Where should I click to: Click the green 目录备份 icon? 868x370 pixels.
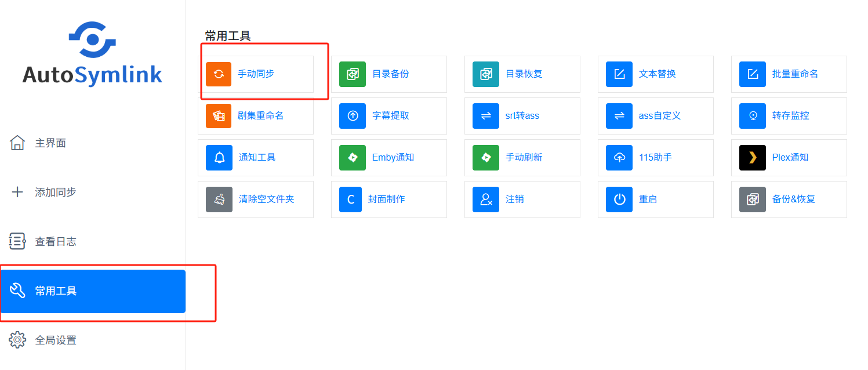353,74
